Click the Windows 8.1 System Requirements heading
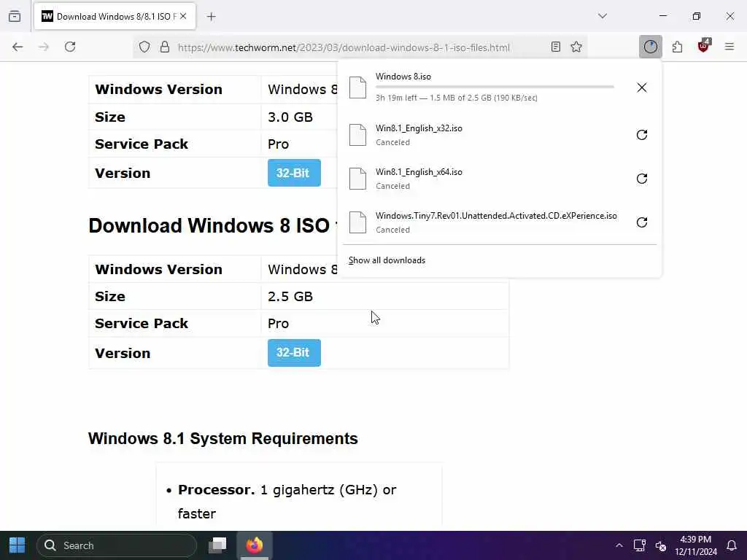 [223, 438]
